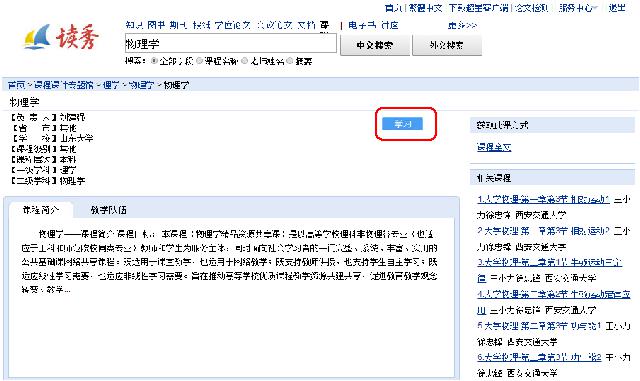Screen dimensions: 640x381
Task: Open related course 4 大学物理 link
Action: [x=553, y=294]
